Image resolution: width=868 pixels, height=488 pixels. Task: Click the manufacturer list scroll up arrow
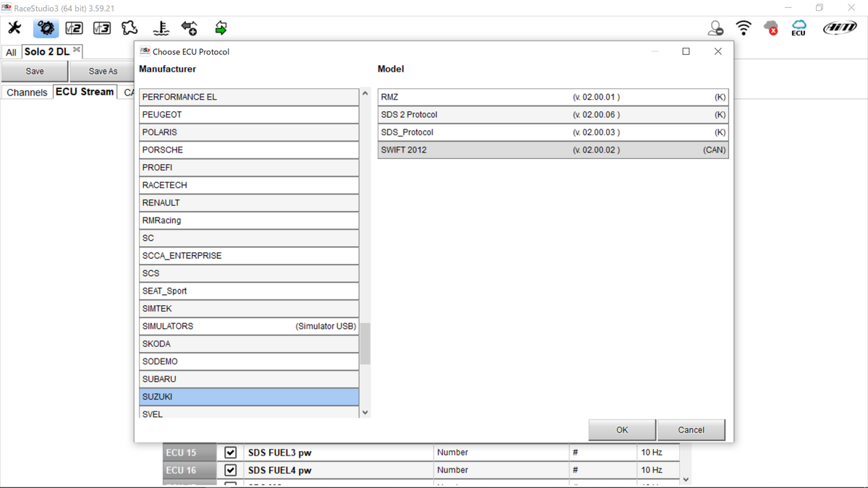tap(365, 94)
